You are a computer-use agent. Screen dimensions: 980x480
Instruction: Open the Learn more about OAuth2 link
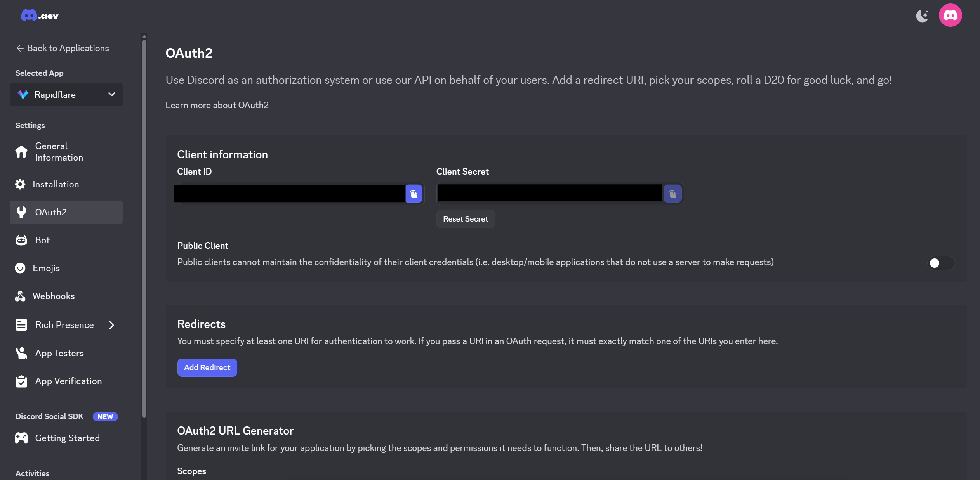pos(217,105)
